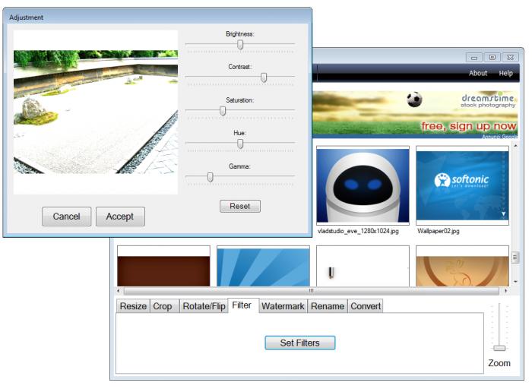532x392 pixels.
Task: Select the vladstudio_eve thumbnail
Action: [x=363, y=185]
